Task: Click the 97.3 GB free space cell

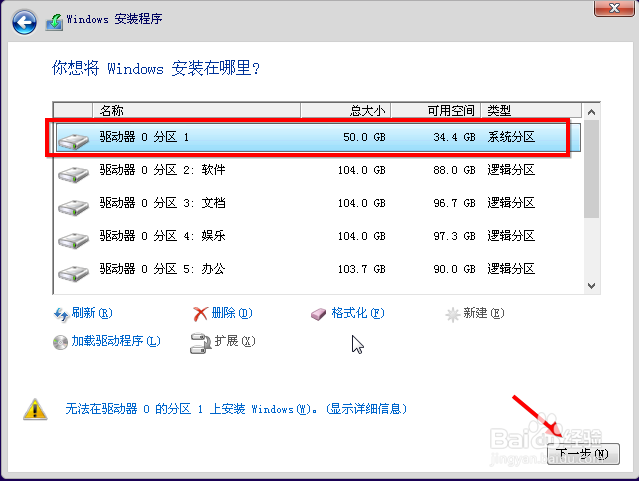Action: coord(454,236)
